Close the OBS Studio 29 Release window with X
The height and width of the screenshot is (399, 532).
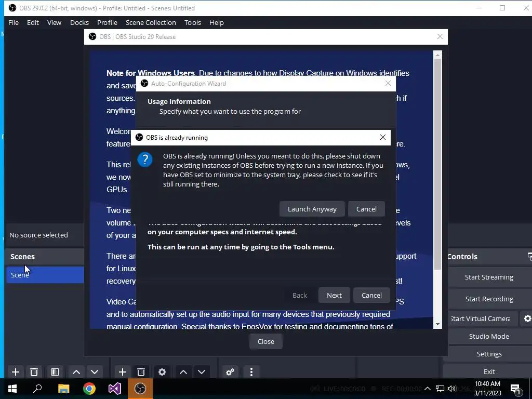(440, 37)
